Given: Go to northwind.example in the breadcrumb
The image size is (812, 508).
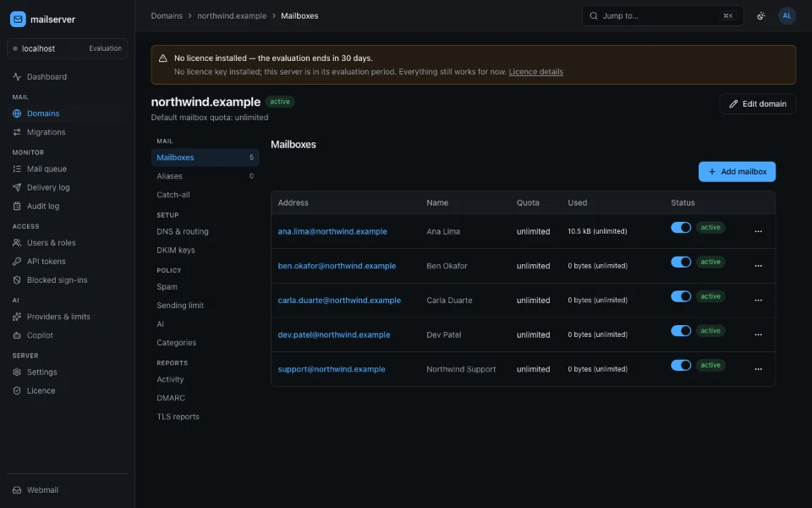Looking at the screenshot, I should point(232,16).
